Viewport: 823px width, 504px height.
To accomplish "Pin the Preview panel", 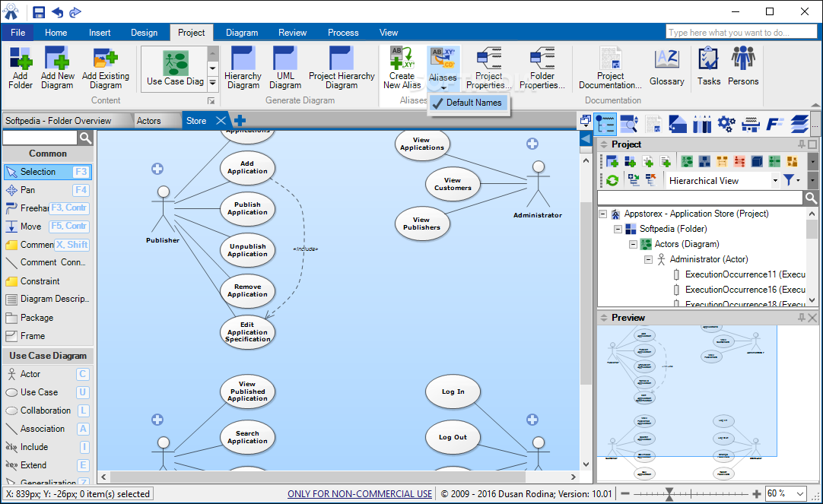I will pos(802,318).
